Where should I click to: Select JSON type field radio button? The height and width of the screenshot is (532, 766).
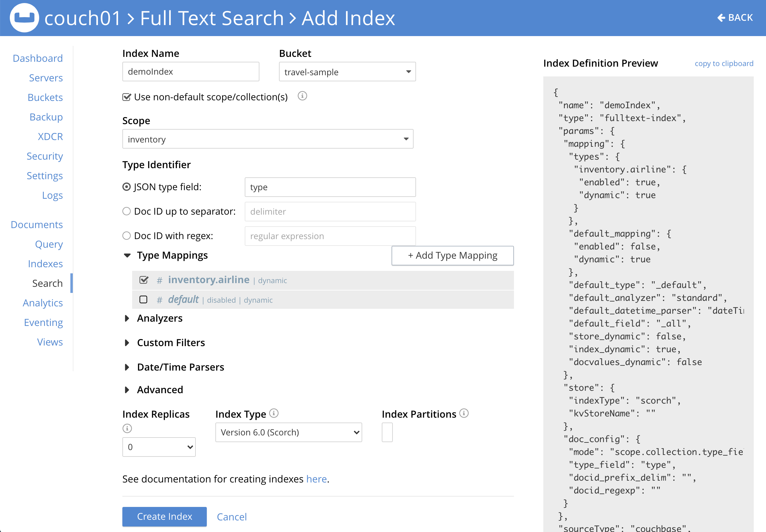coord(126,187)
